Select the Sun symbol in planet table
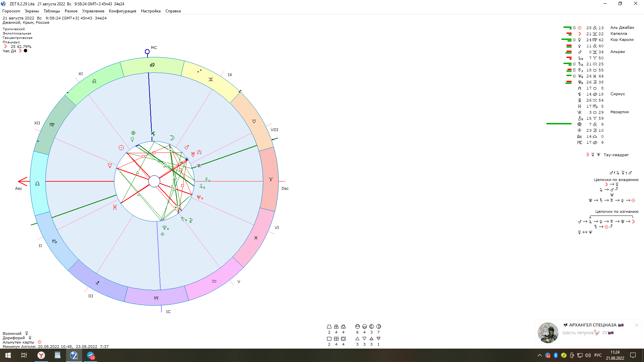The width and height of the screenshot is (644, 362). point(579,28)
